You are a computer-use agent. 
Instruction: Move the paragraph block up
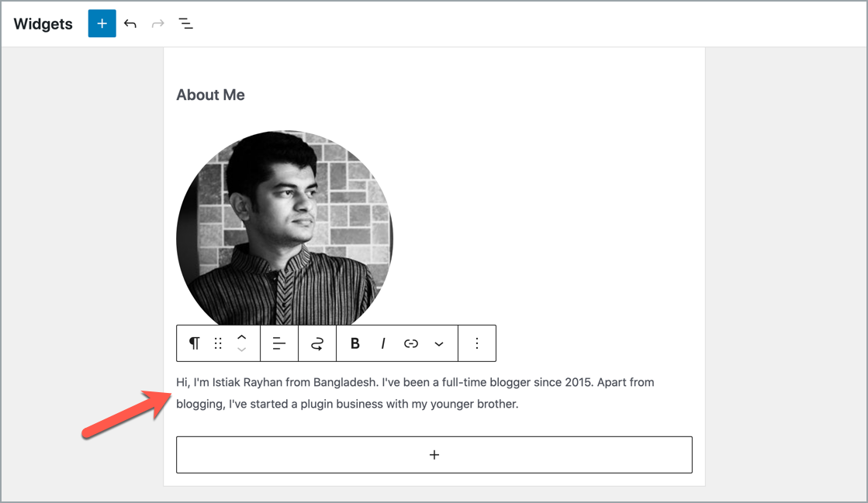tap(241, 336)
